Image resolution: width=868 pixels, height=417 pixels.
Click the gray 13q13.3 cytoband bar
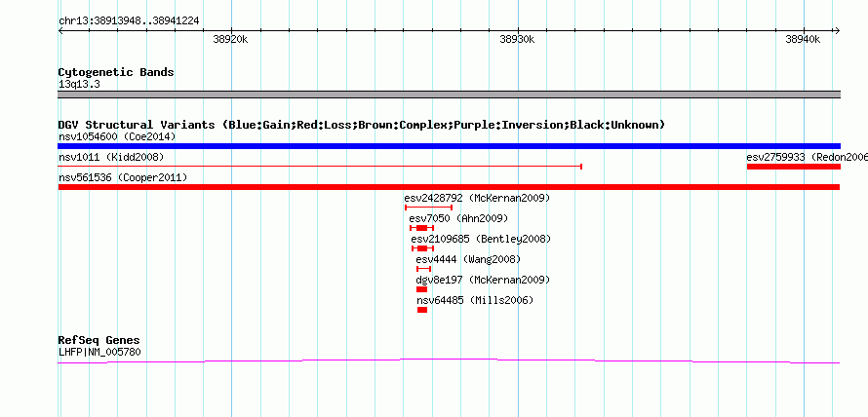449,95
